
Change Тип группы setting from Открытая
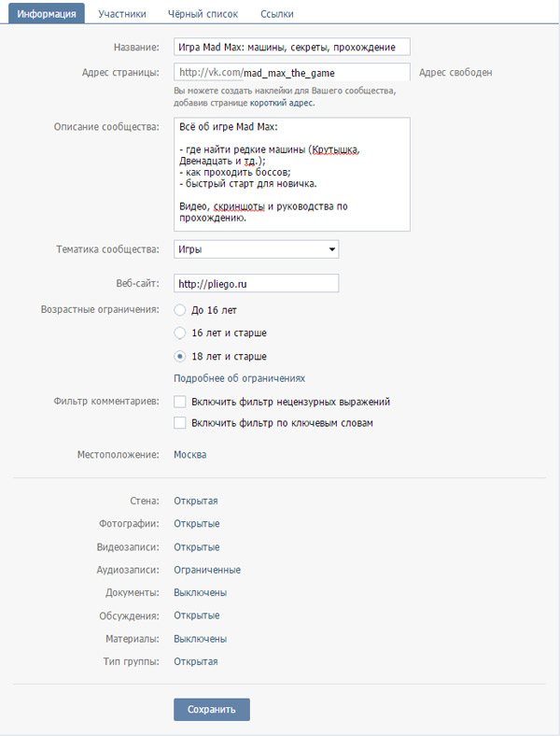196,662
